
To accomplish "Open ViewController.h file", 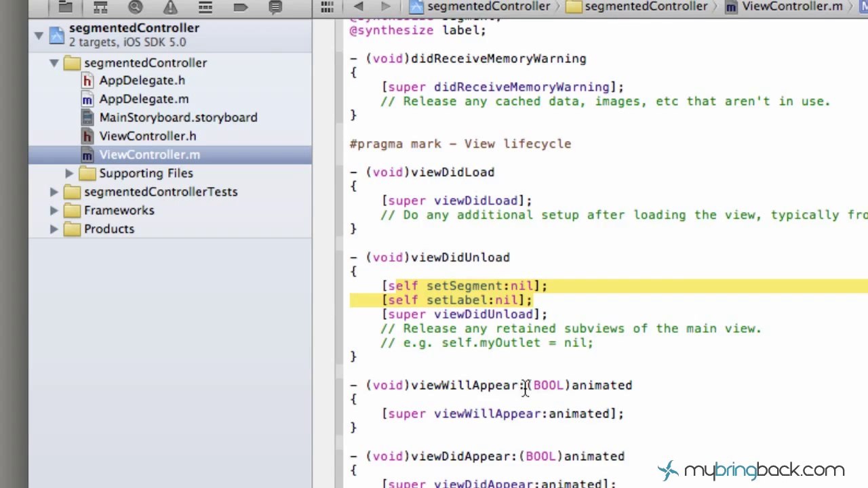I will pos(147,136).
